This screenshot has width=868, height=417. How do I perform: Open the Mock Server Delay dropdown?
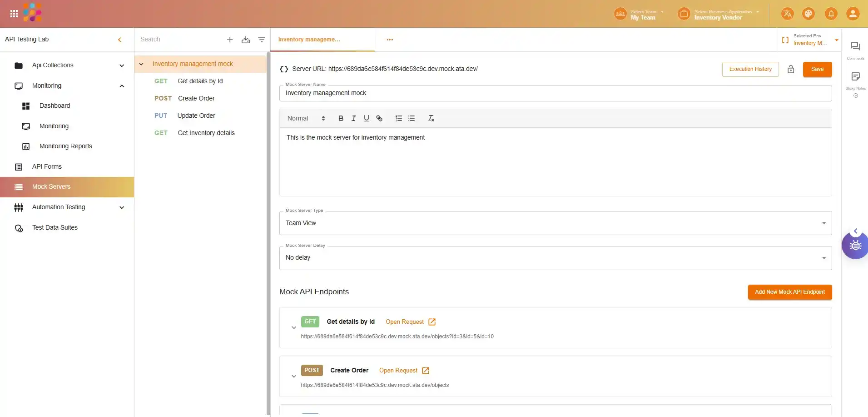click(x=555, y=258)
